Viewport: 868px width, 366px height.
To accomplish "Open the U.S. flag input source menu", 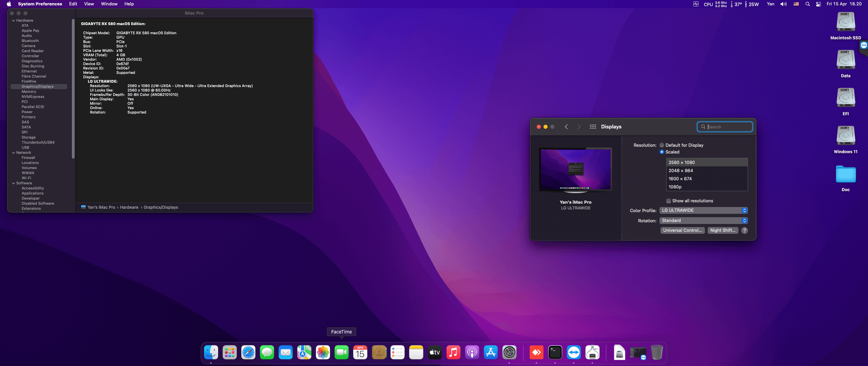I will [796, 4].
